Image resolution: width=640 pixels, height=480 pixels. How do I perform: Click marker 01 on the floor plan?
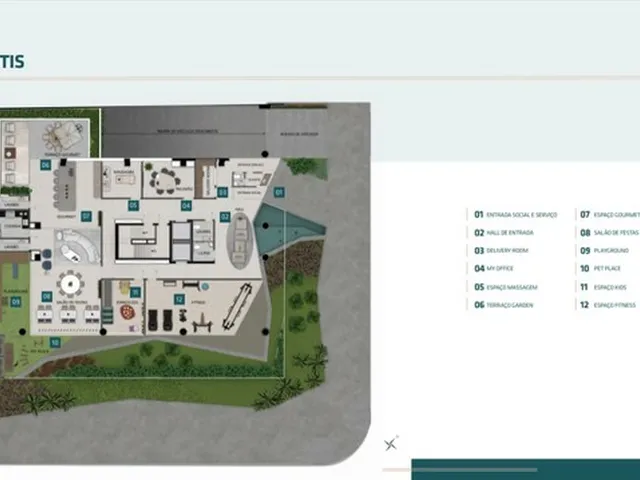point(279,192)
